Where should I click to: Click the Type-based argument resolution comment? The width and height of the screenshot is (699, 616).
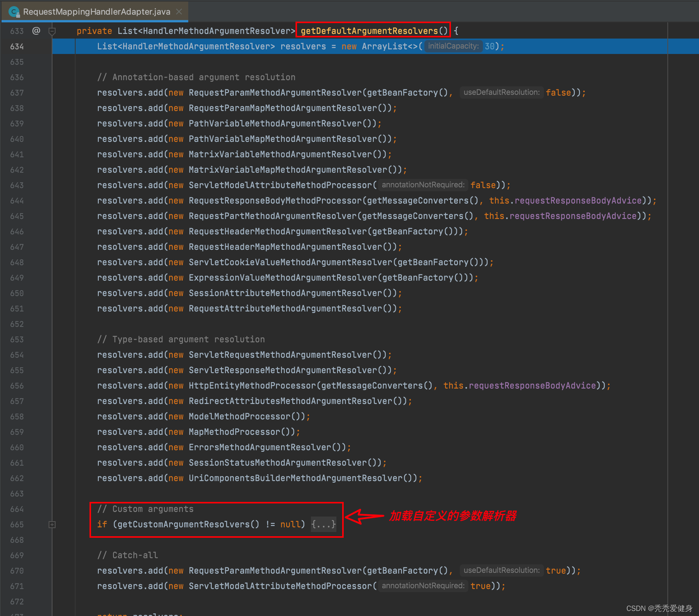(x=181, y=339)
